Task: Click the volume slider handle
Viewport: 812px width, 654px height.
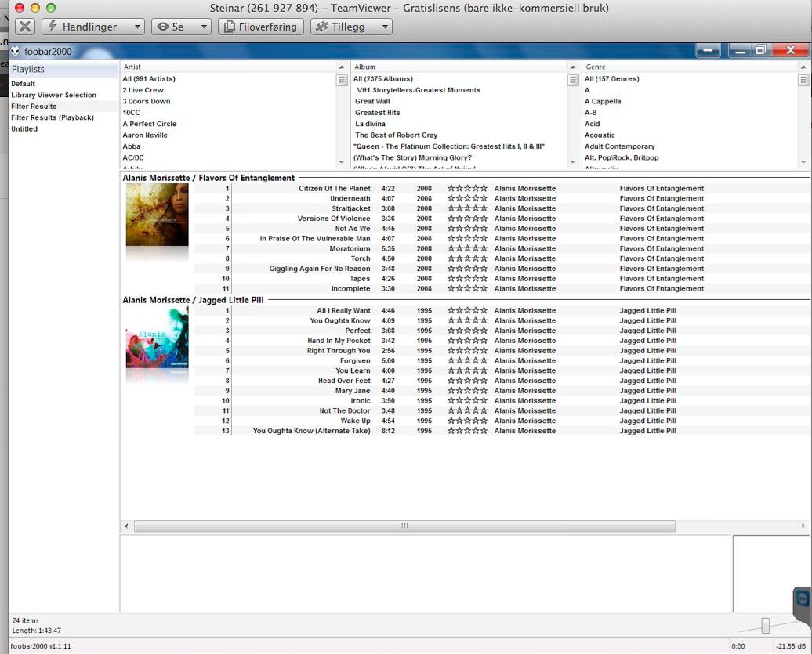Action: (766, 626)
